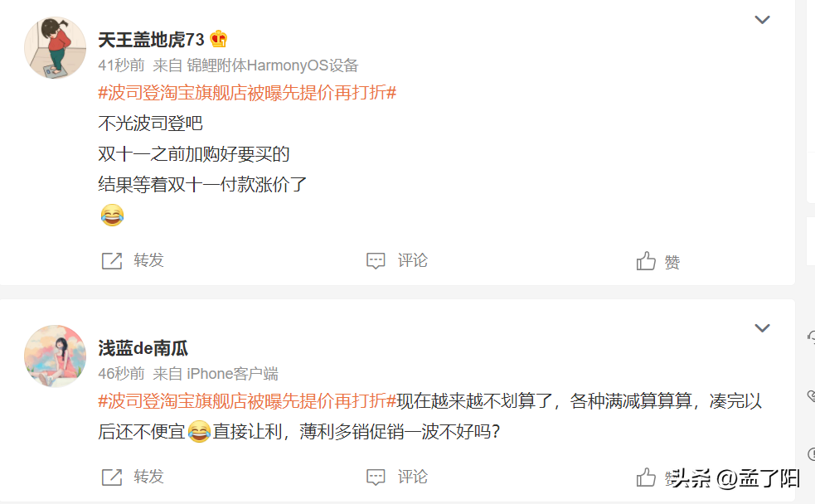815x504 pixels.
Task: Open the username 浅蓝de南瓜 profile
Action: tap(143, 348)
